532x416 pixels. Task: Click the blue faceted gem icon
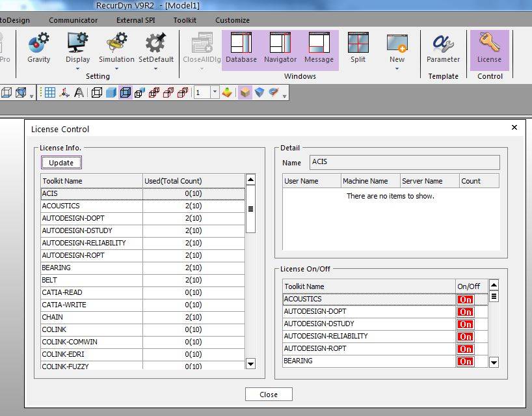[259, 92]
